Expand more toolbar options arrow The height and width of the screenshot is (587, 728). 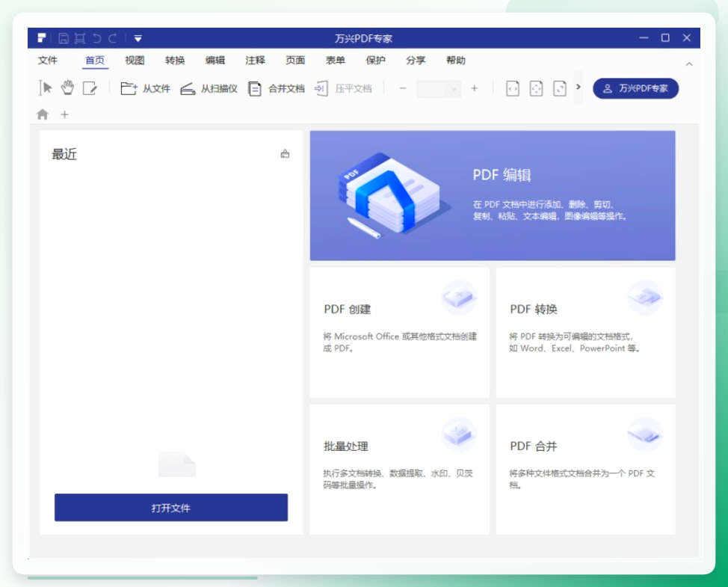579,87
